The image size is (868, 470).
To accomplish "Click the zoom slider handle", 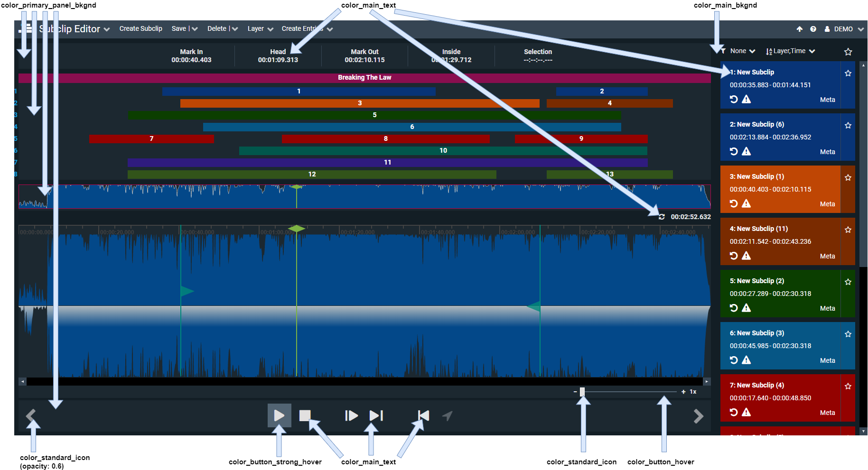I will tap(582, 392).
